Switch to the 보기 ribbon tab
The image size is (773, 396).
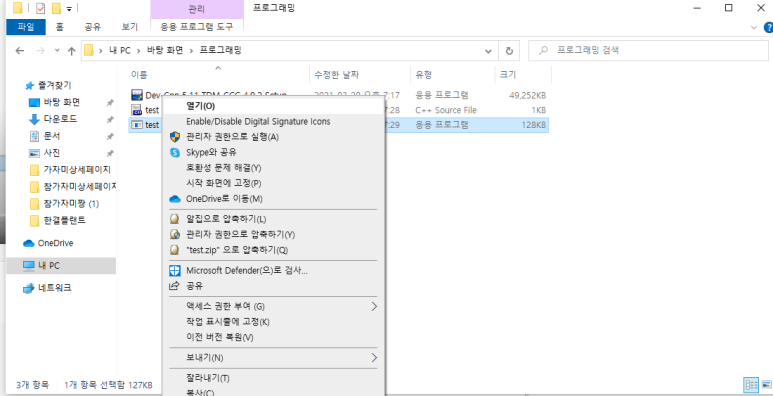click(129, 27)
